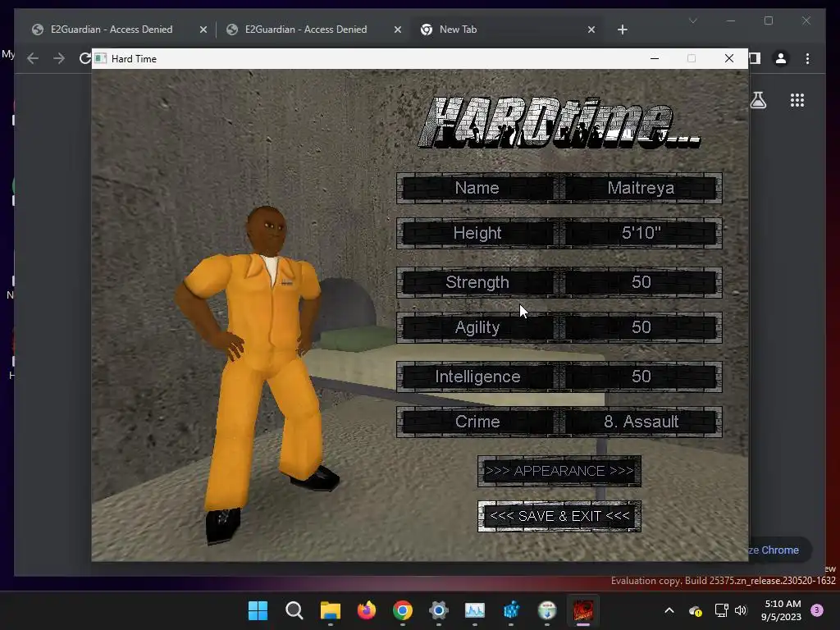Open the volume tray icon
The height and width of the screenshot is (630, 840).
click(741, 610)
